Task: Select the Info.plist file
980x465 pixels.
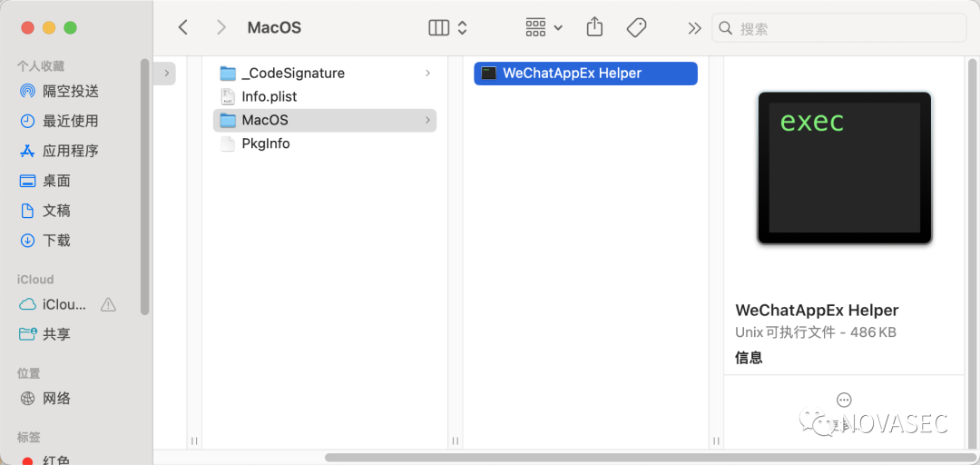Action: point(324,97)
